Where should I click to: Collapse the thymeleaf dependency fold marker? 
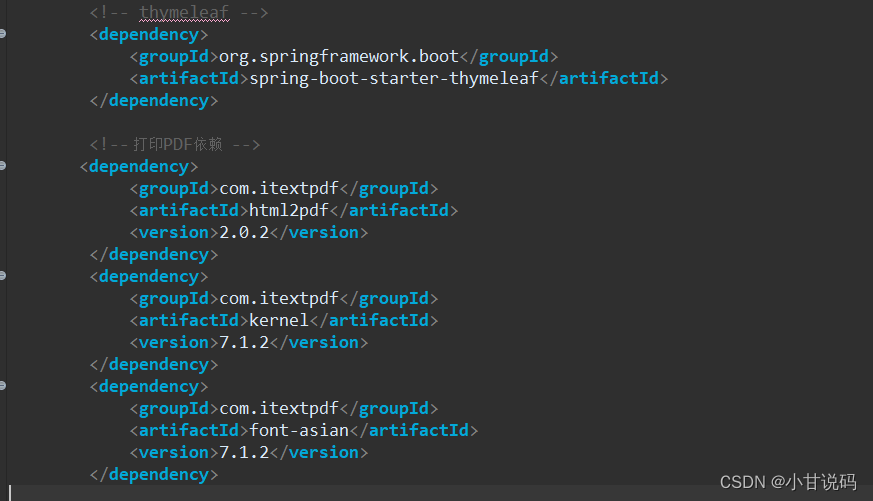coord(3,34)
